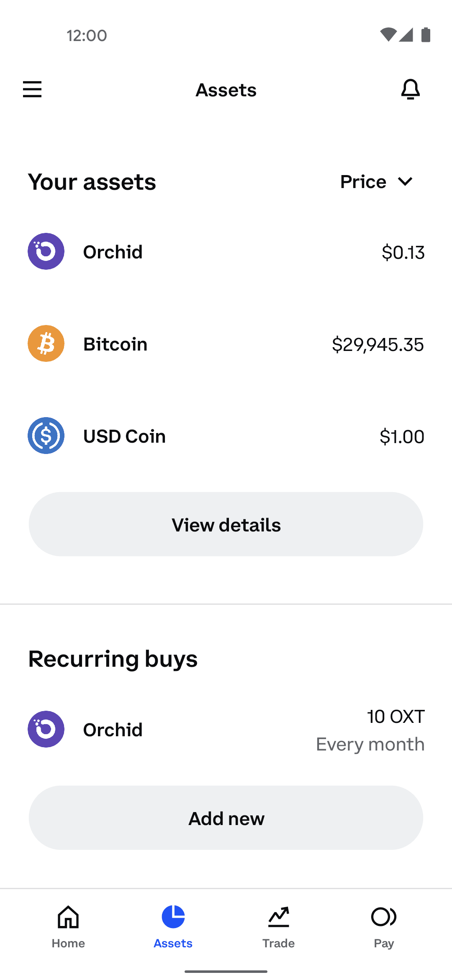
Task: Switch to the Trade tab
Action: [278, 926]
